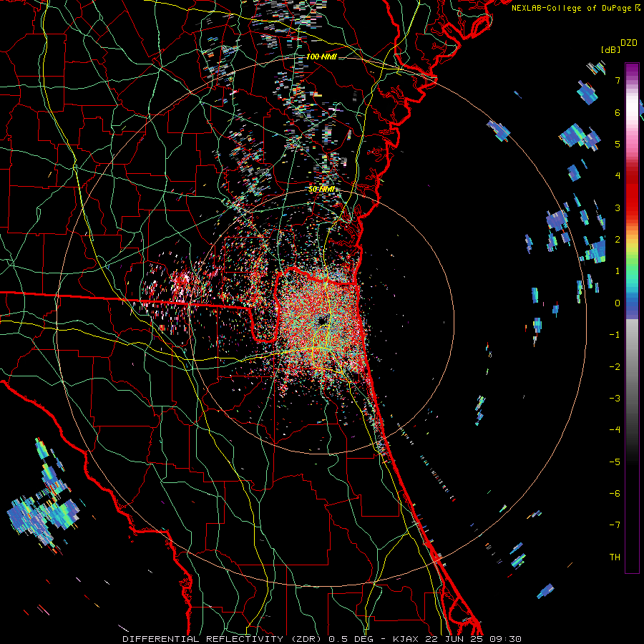The height and width of the screenshot is (644, 644).
Task: Click the purple top of the color bar
Action: (632, 69)
